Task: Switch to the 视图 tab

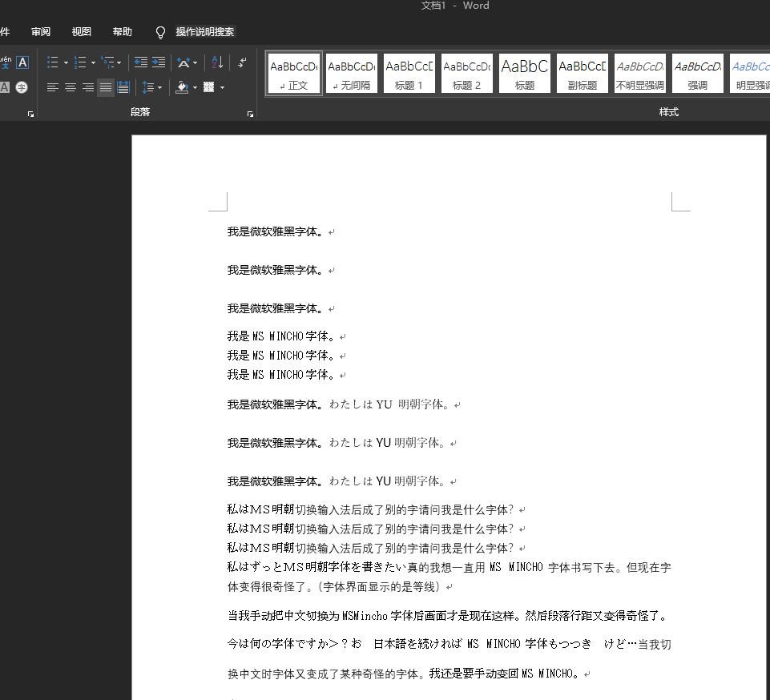Action: (82, 32)
